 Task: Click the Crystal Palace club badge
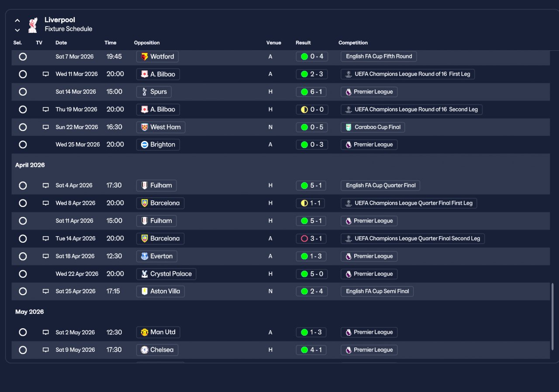click(x=145, y=274)
